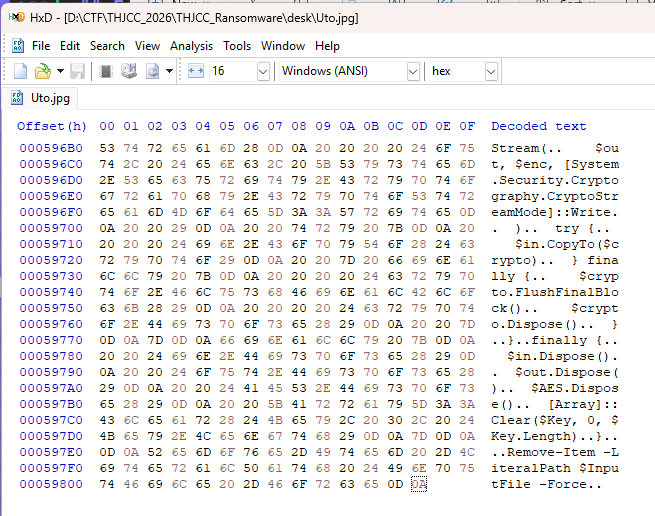Click column header 00
Screen dimensions: 655x516
pyautogui.click(x=107, y=126)
